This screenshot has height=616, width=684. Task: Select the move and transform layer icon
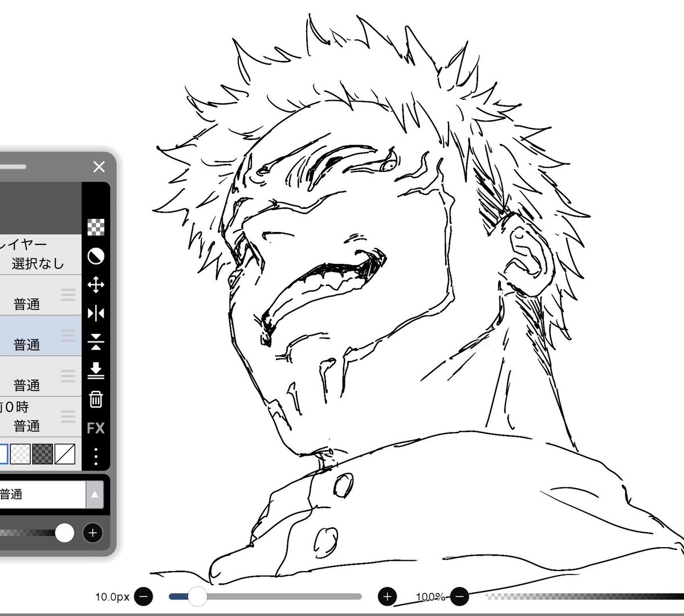point(96,285)
